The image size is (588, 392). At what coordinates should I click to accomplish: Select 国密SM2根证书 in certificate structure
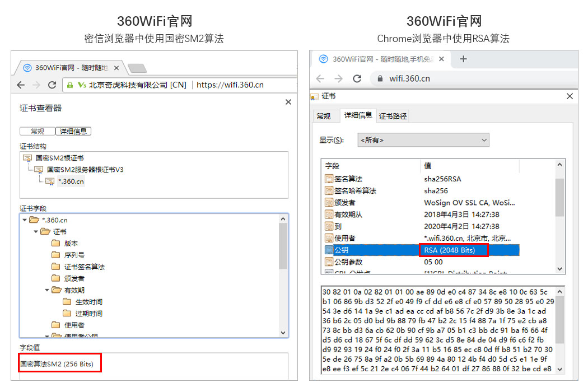click(59, 158)
